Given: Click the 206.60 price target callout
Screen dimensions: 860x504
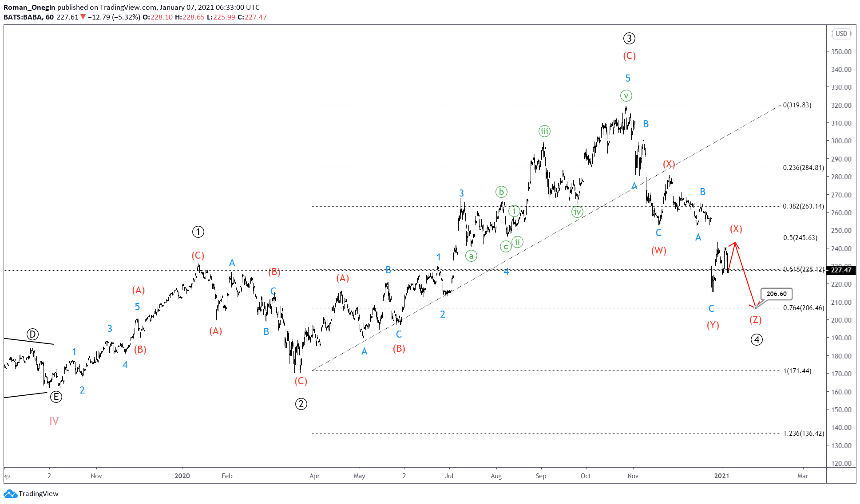Looking at the screenshot, I should (x=776, y=294).
